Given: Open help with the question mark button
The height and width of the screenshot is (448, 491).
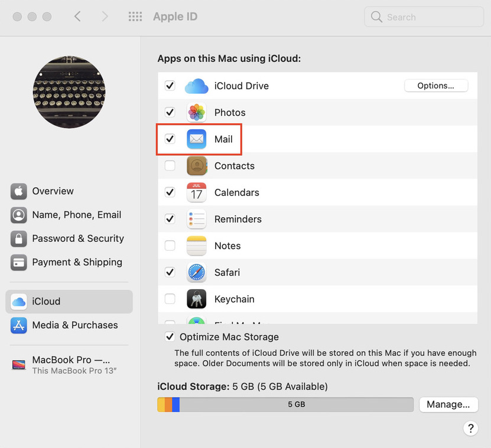Looking at the screenshot, I should pyautogui.click(x=470, y=429).
